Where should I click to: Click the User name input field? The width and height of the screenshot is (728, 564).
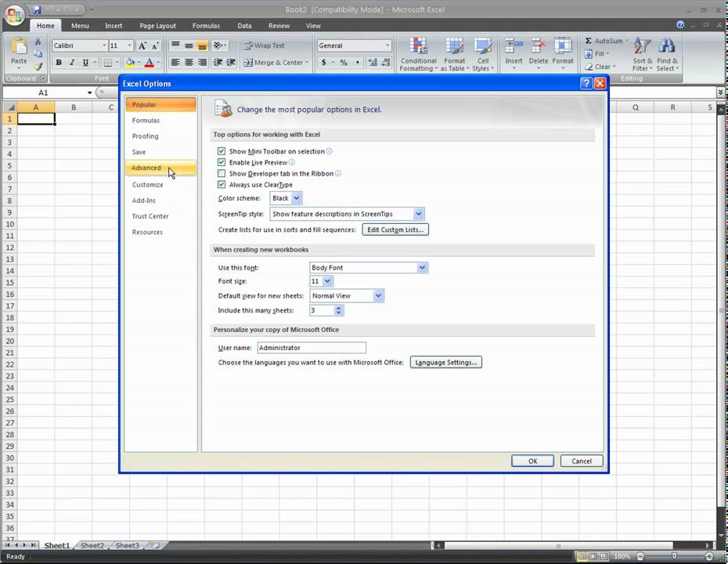(312, 348)
